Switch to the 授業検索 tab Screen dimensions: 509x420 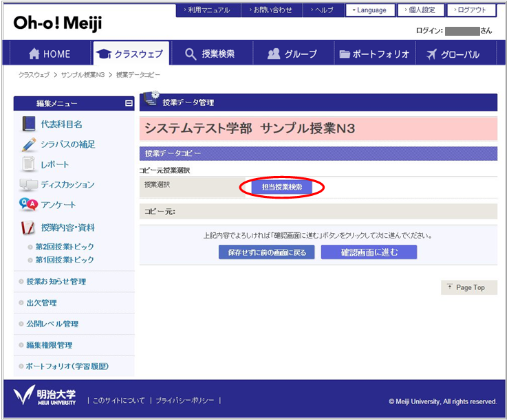point(212,54)
